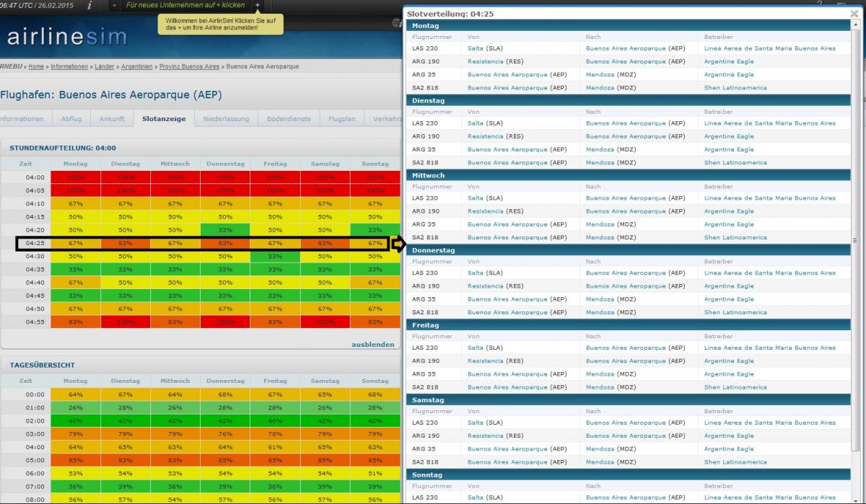Screen dimensions: 866x504
Task: Click the popup scrollbar up arrow
Action: pos(855,25)
